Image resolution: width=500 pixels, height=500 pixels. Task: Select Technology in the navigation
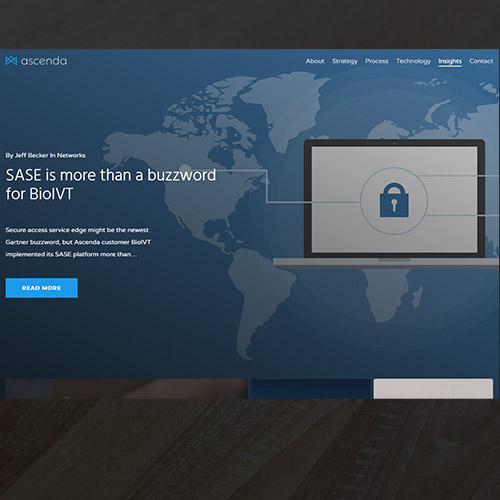click(413, 61)
